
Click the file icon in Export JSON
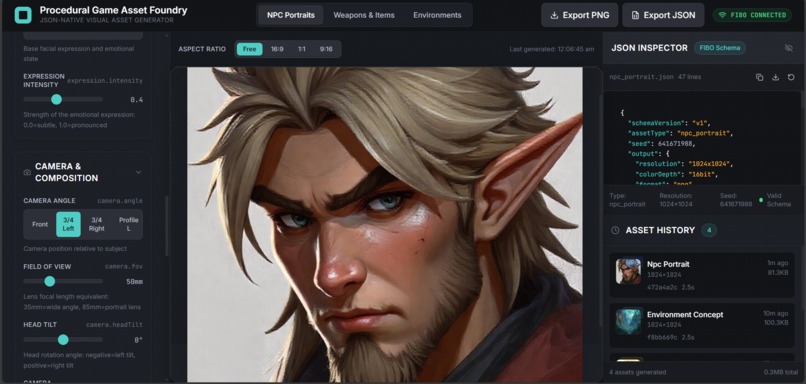[x=635, y=15]
